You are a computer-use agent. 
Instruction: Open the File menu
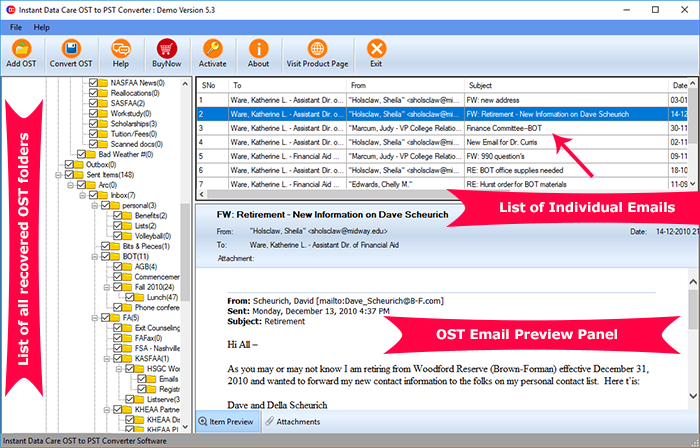point(16,26)
